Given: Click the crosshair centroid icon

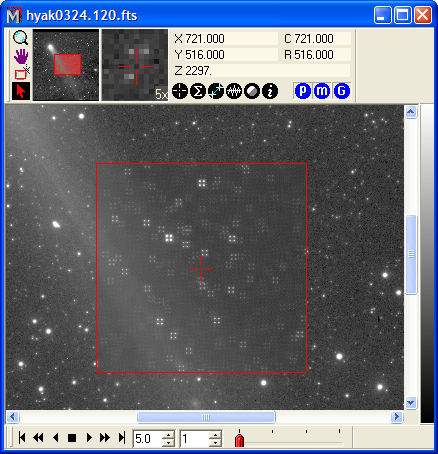Looking at the screenshot, I should (x=180, y=91).
